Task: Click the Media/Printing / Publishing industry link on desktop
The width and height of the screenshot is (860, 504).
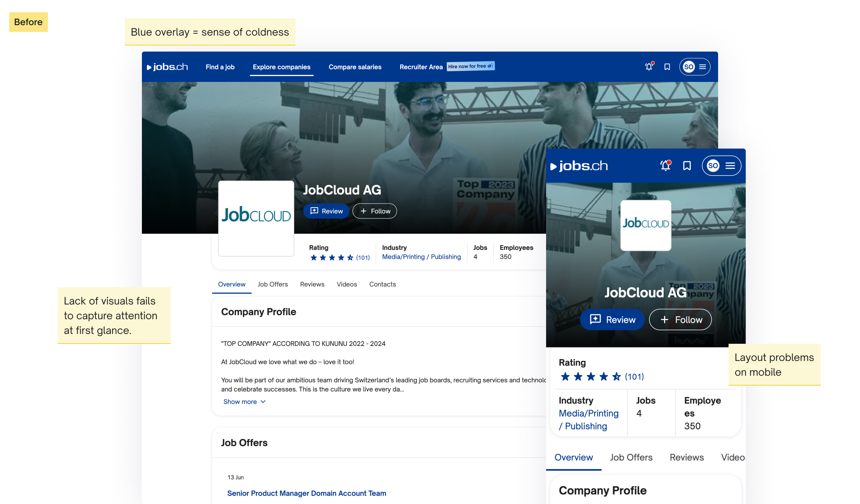Action: coord(421,257)
